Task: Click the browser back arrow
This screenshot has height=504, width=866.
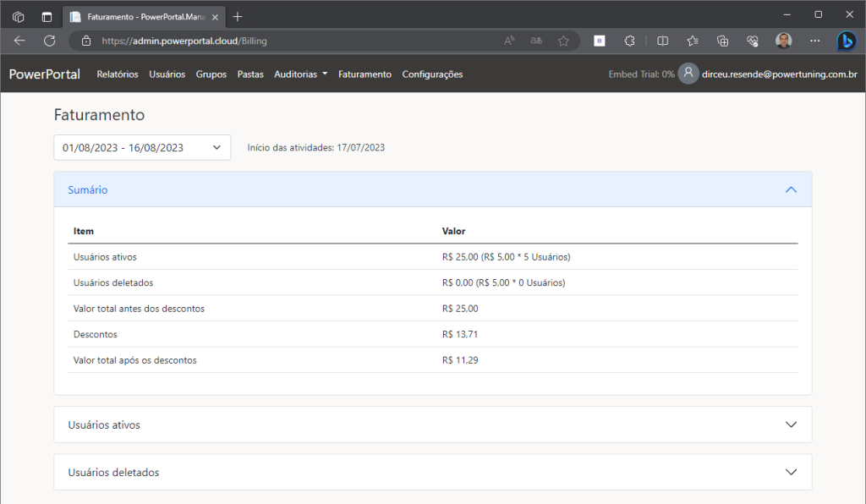Action: point(19,41)
